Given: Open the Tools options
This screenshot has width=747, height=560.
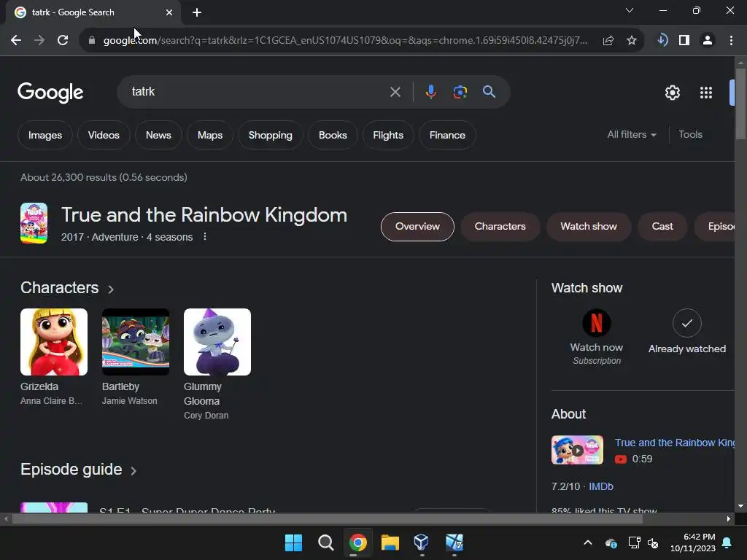Looking at the screenshot, I should click(690, 135).
